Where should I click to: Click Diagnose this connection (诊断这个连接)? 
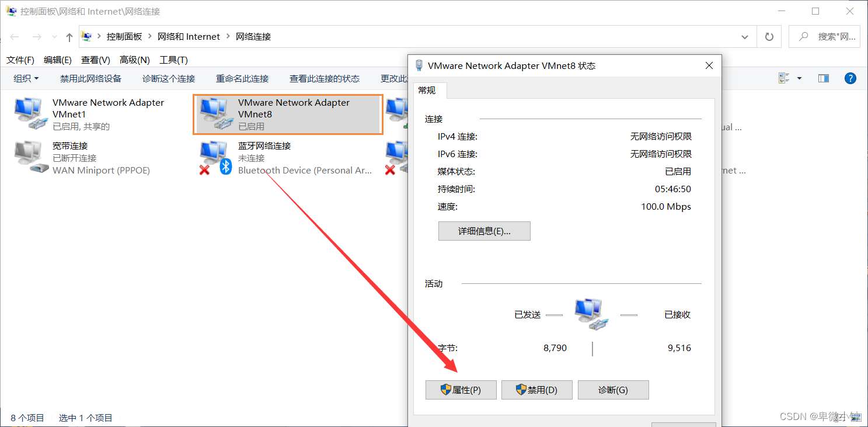[x=169, y=78]
